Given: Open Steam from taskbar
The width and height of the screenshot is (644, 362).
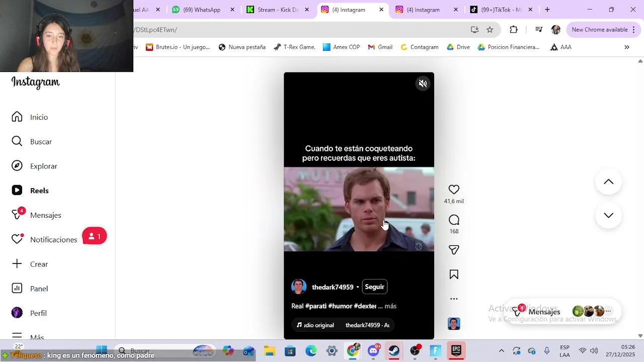Looking at the screenshot, I should point(394,351).
